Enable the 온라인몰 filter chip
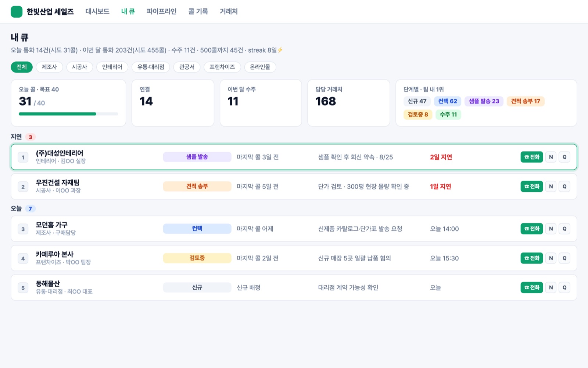Screen dimensions: 588x368 pyautogui.click(x=260, y=67)
